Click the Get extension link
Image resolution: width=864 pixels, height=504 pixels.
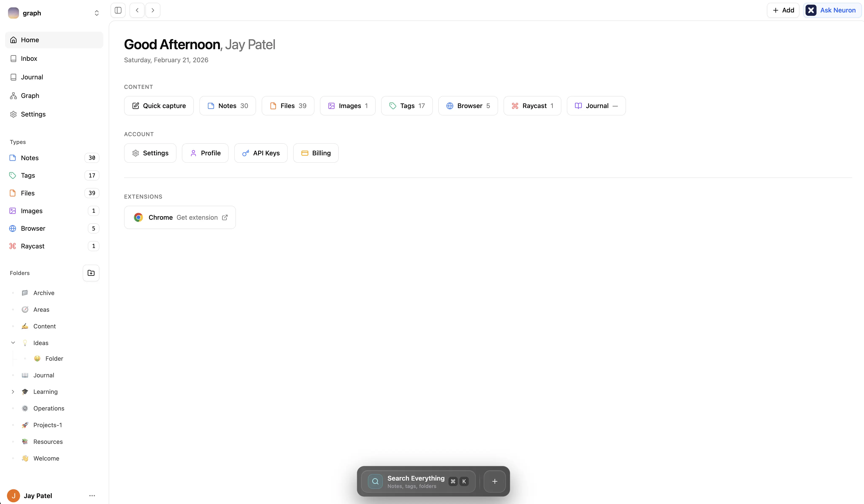197,217
